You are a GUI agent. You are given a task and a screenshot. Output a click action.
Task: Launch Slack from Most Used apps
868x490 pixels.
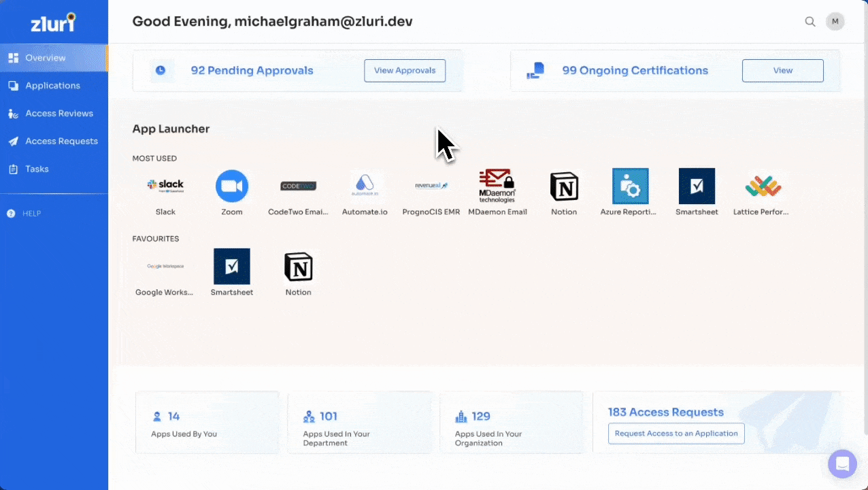[165, 186]
